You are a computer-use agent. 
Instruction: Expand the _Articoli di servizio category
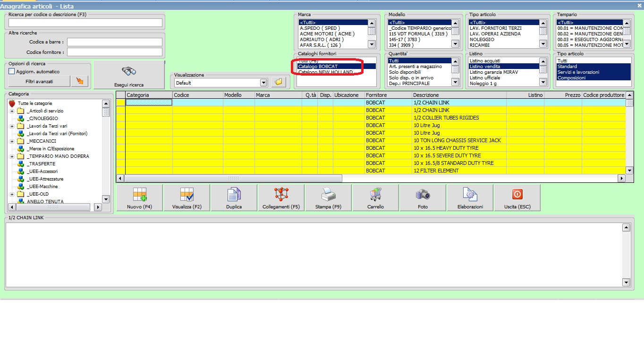pyautogui.click(x=12, y=111)
